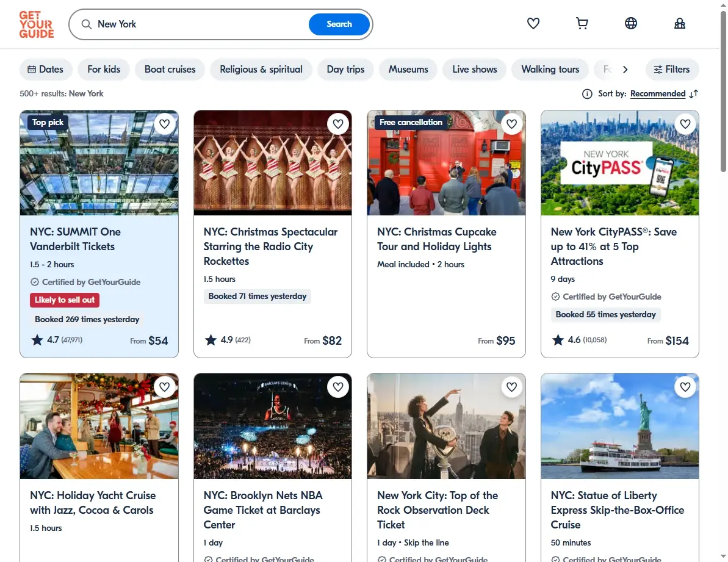
Task: Filter by Religious & spiritual
Action: (x=261, y=69)
